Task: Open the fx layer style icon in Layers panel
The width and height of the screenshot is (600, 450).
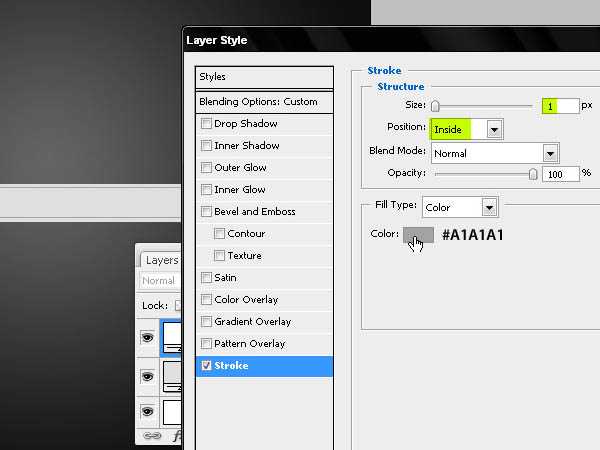Action: pos(178,436)
